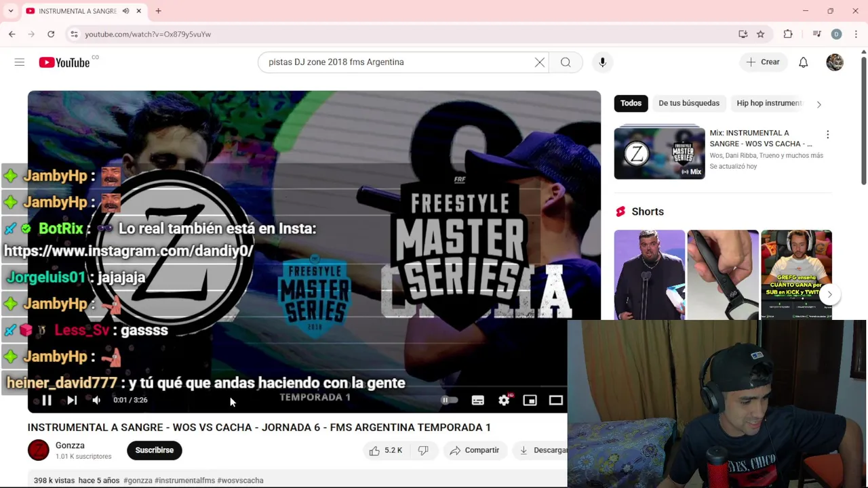Share the video via Compartir
Viewport: 868px width, 488px height.
pos(474,450)
